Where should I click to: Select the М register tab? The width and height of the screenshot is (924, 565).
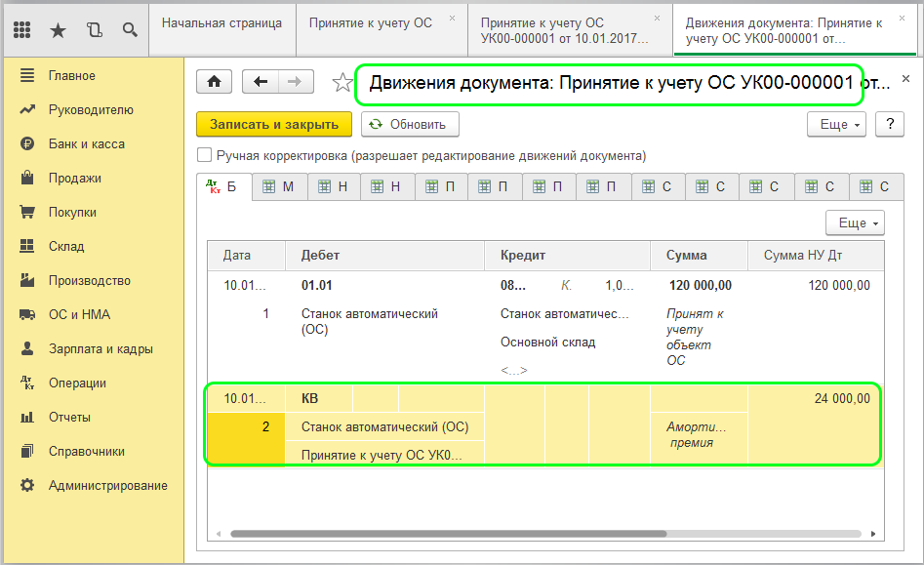coord(279,186)
